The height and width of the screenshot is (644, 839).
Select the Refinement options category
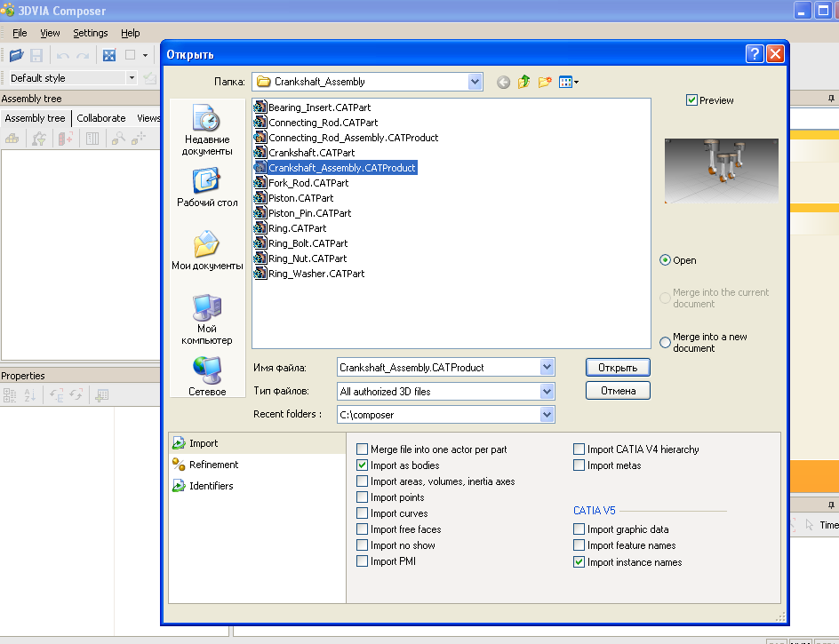(258, 465)
